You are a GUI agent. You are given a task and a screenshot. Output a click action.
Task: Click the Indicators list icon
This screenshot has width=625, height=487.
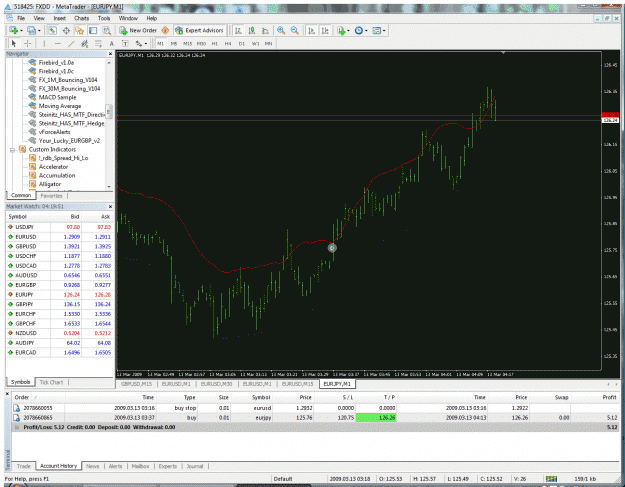tap(341, 30)
